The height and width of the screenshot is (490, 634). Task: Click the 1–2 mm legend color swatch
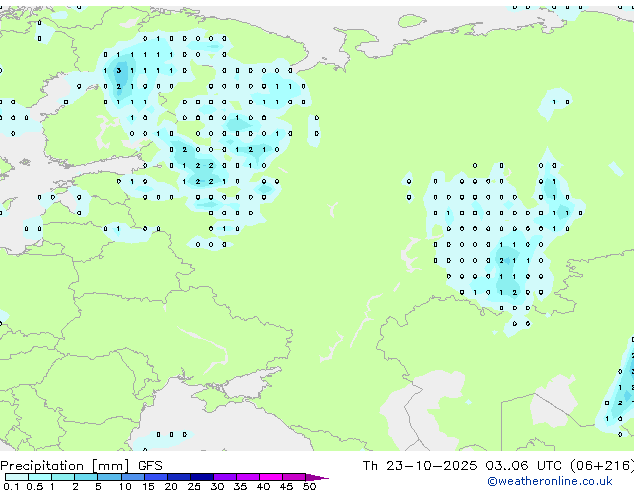tap(63, 477)
